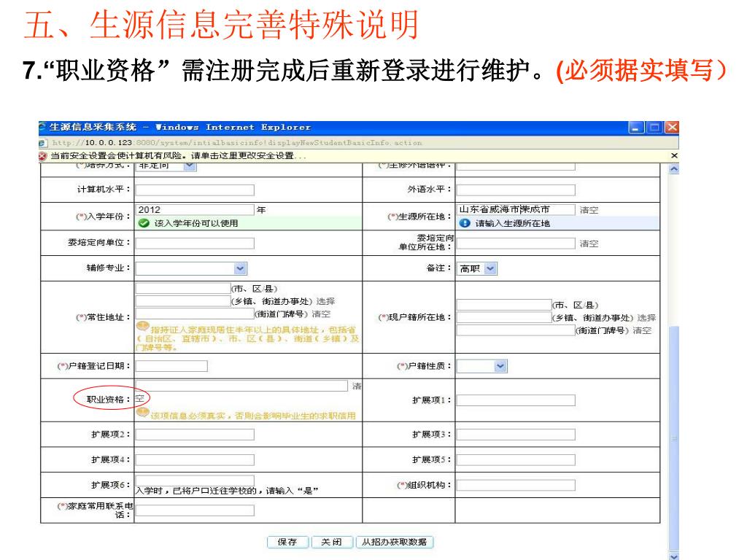Click the 户籍性质 field label
Viewport: 747px width, 560px height.
(x=424, y=366)
